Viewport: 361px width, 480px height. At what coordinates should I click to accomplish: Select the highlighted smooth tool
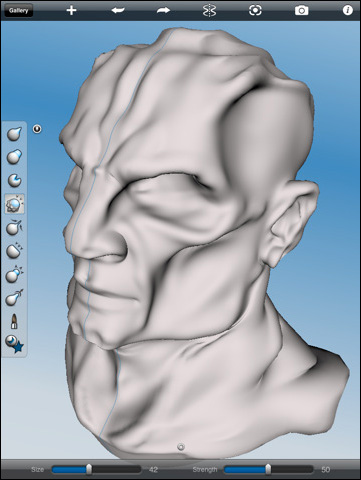tap(14, 204)
